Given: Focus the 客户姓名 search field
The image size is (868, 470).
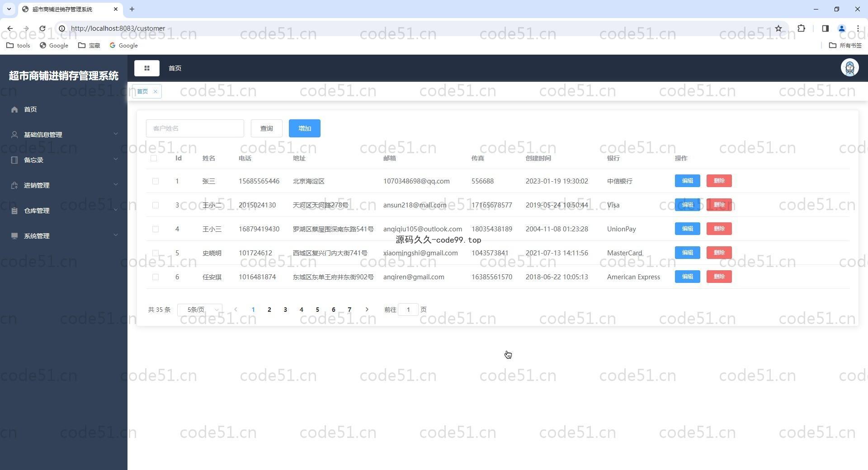Looking at the screenshot, I should coord(195,128).
